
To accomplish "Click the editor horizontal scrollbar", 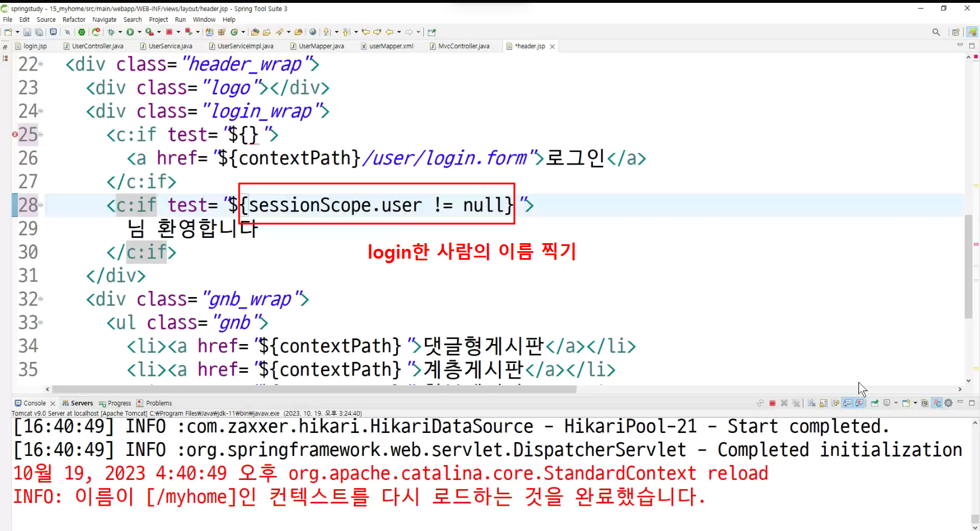I will (314, 389).
